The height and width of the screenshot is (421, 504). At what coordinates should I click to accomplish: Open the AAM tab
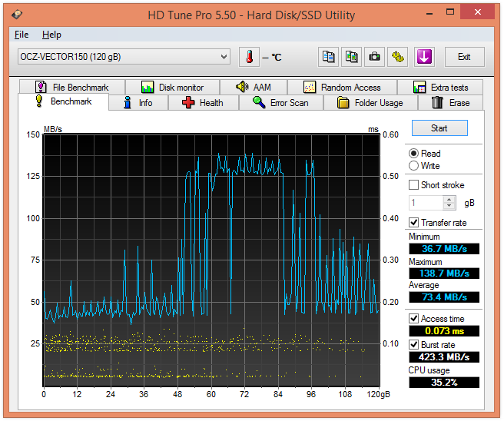tap(254, 87)
